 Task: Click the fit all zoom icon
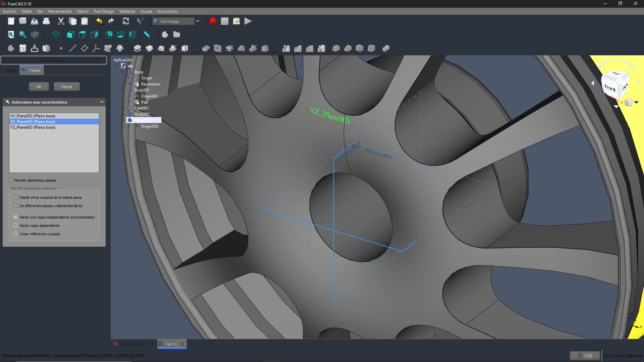[x=11, y=35]
